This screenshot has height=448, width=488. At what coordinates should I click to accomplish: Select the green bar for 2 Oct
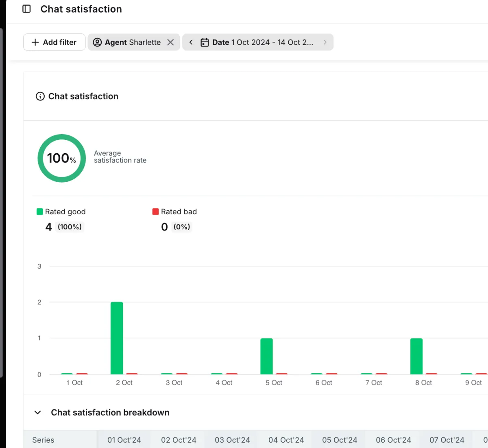(x=117, y=338)
